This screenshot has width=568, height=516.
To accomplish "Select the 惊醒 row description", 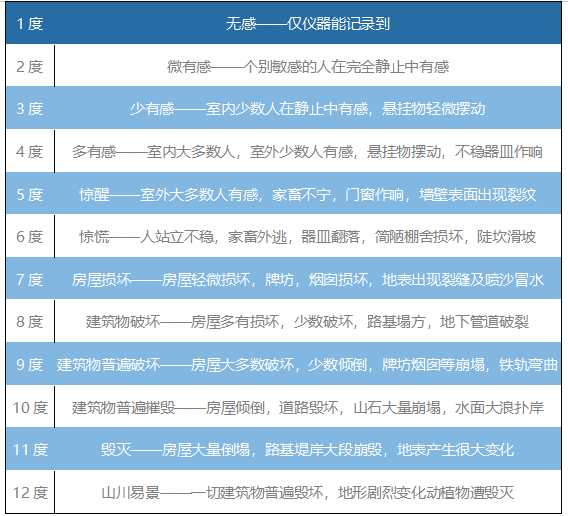I will [x=308, y=195].
